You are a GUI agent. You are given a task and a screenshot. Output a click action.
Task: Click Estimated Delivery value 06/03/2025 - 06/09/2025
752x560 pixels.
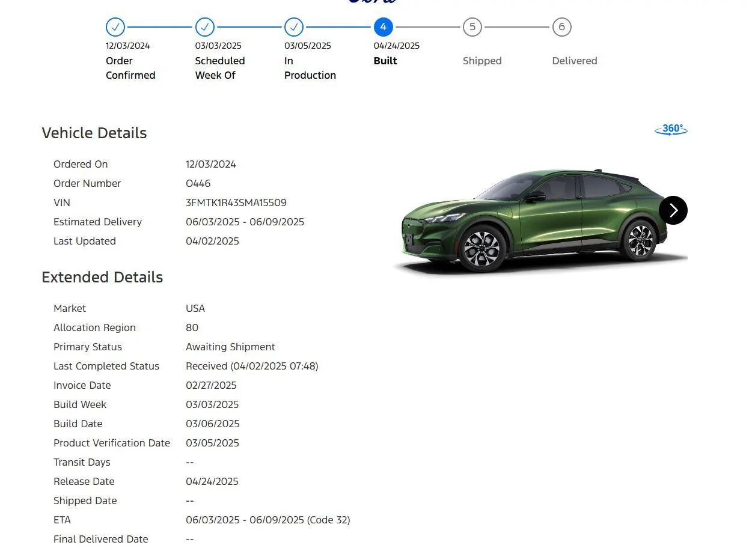245,222
